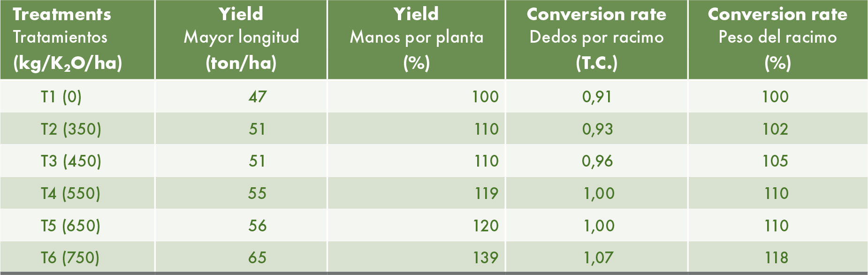
Task: Select the 0,96 conversion rate cell
Action: pos(597,161)
